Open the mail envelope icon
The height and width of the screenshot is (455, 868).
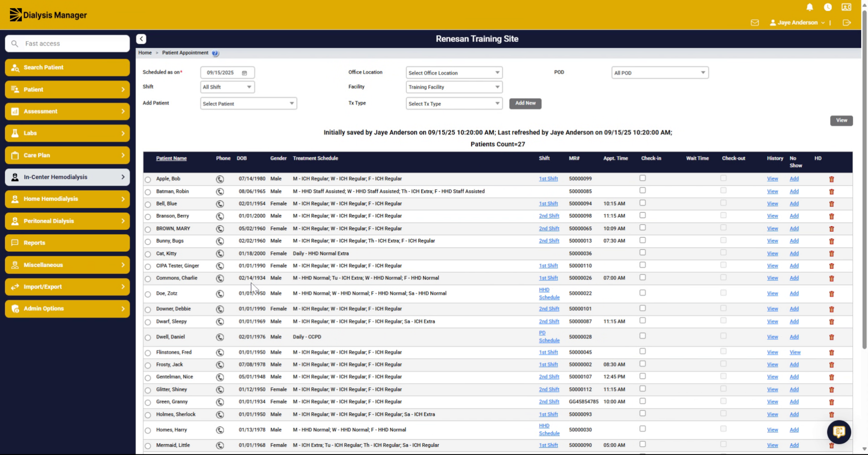(755, 23)
